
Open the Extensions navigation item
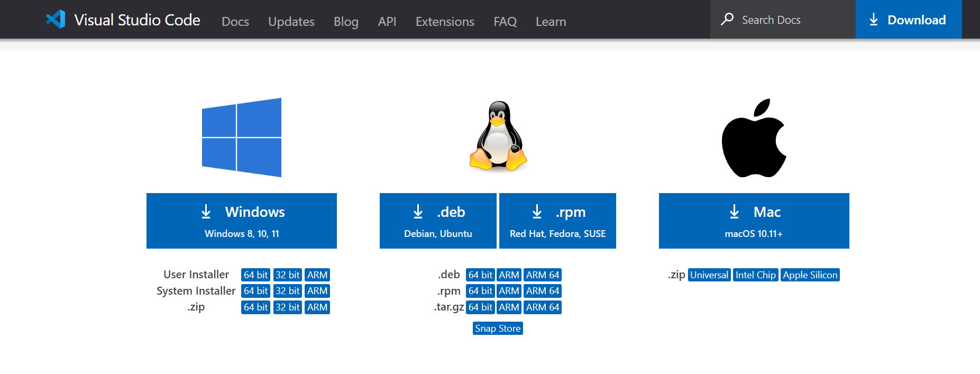click(x=445, y=22)
